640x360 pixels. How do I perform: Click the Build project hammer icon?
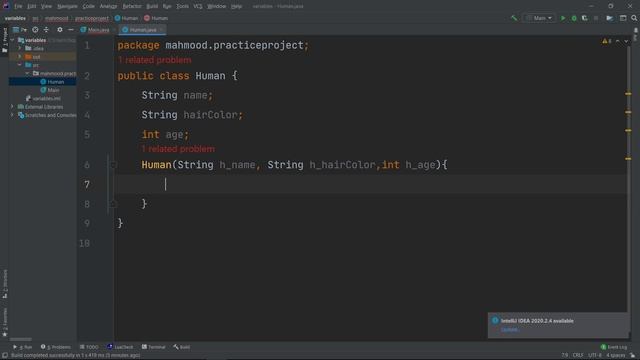click(x=514, y=18)
